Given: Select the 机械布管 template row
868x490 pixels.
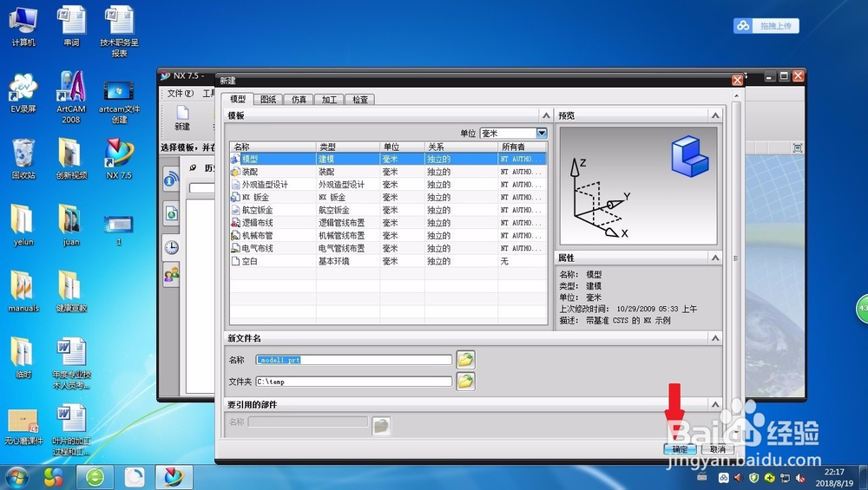Looking at the screenshot, I should [x=388, y=235].
